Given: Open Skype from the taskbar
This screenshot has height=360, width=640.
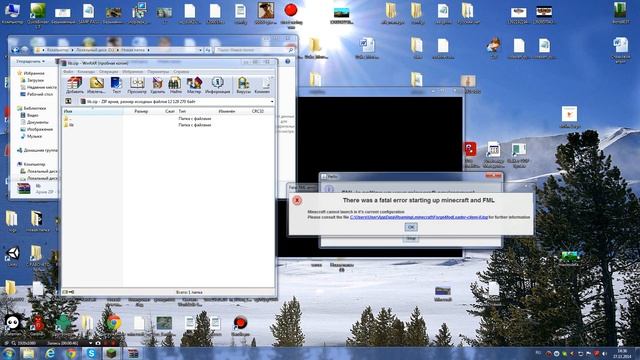Looking at the screenshot, I should 91,353.
